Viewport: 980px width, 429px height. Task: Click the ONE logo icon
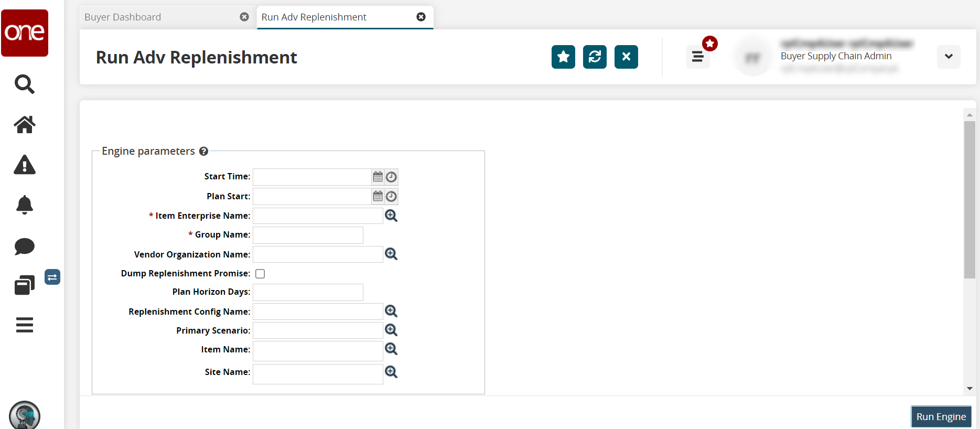click(25, 33)
